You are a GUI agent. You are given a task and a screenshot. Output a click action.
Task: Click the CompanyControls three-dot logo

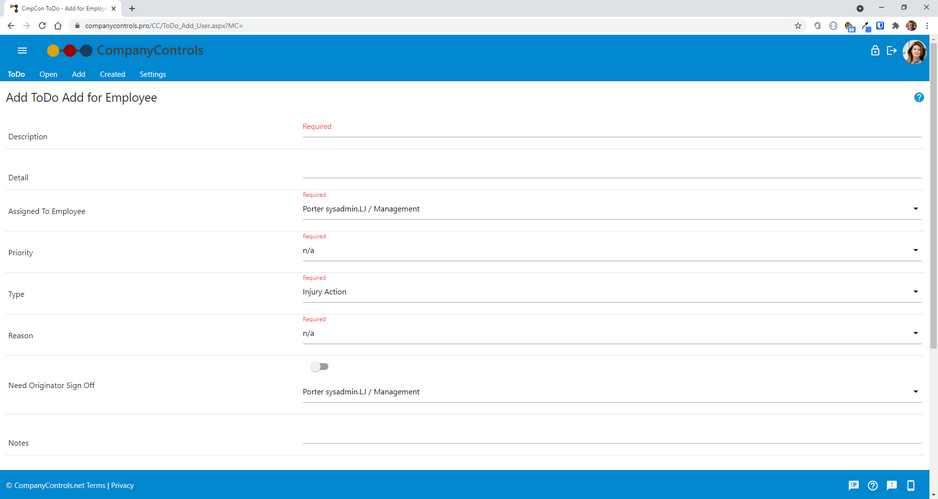[69, 51]
